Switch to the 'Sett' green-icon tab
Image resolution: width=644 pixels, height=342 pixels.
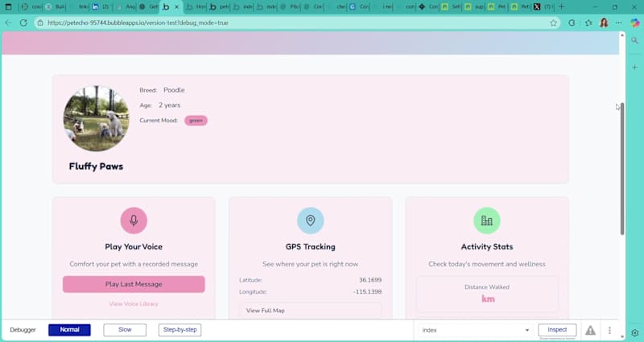(451, 6)
